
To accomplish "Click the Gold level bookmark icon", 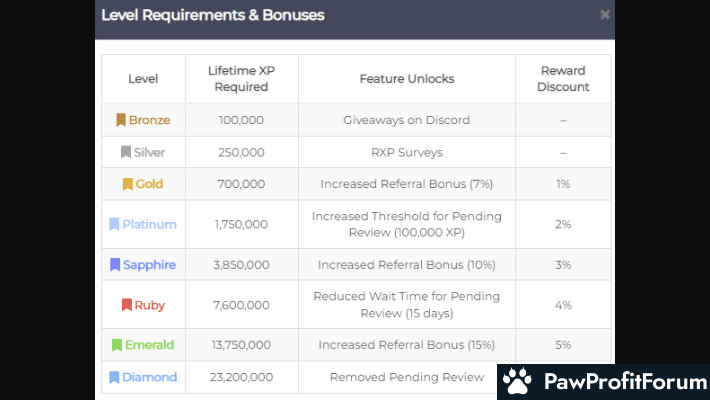I will (x=128, y=184).
